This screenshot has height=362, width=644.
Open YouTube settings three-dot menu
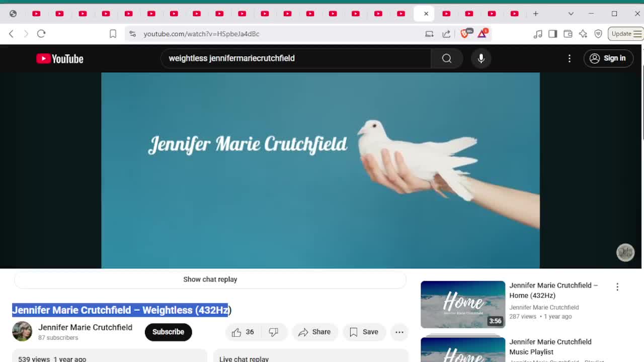(570, 58)
